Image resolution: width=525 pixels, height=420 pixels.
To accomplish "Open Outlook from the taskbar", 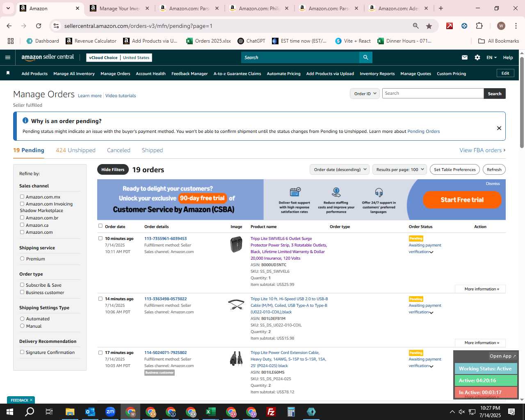I will 90,412.
